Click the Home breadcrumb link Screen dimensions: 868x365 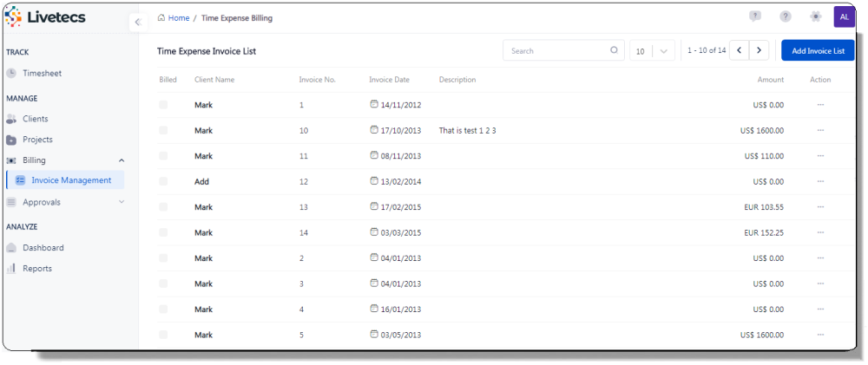179,17
